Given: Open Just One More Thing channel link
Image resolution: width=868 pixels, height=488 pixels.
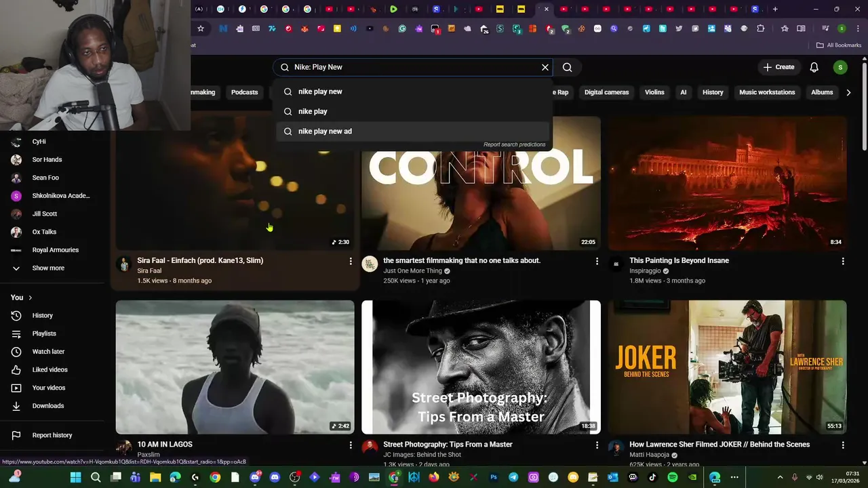Looking at the screenshot, I should [x=412, y=271].
